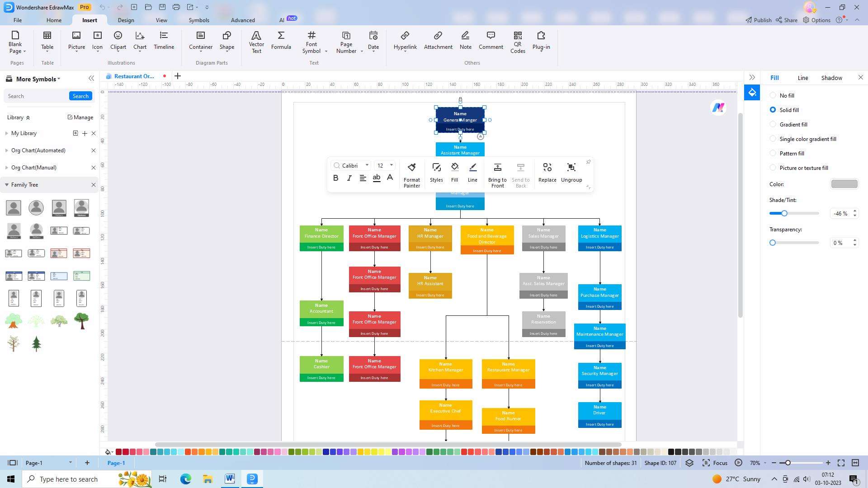Expand the Org Chart(Manual) library
This screenshot has height=488, width=868.
34,168
